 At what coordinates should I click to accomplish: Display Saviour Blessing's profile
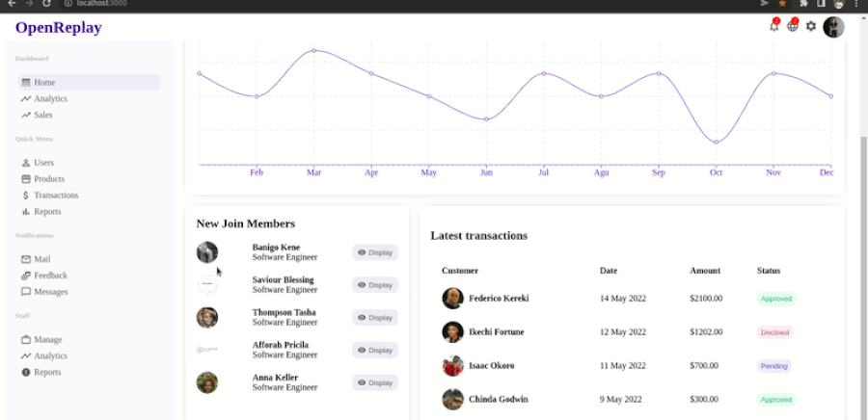click(x=375, y=285)
